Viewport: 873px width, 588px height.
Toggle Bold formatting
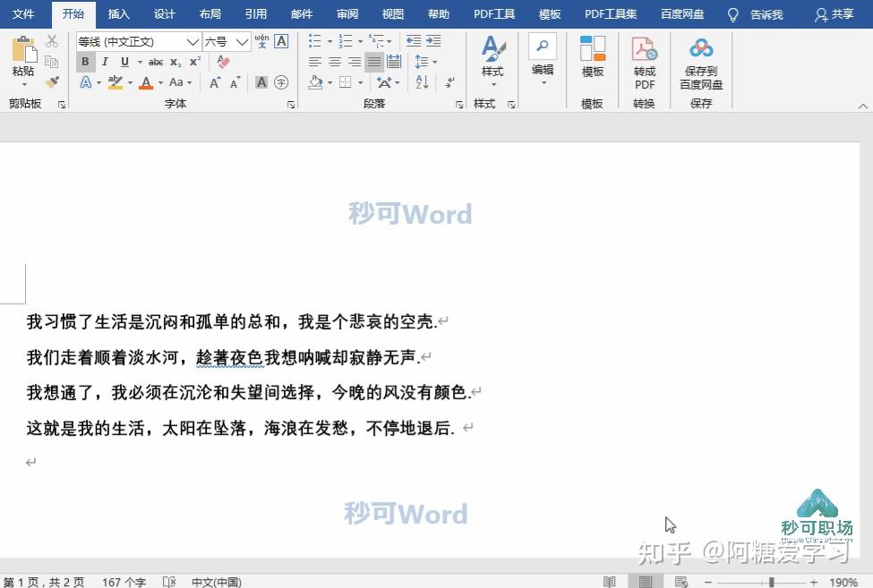85,62
